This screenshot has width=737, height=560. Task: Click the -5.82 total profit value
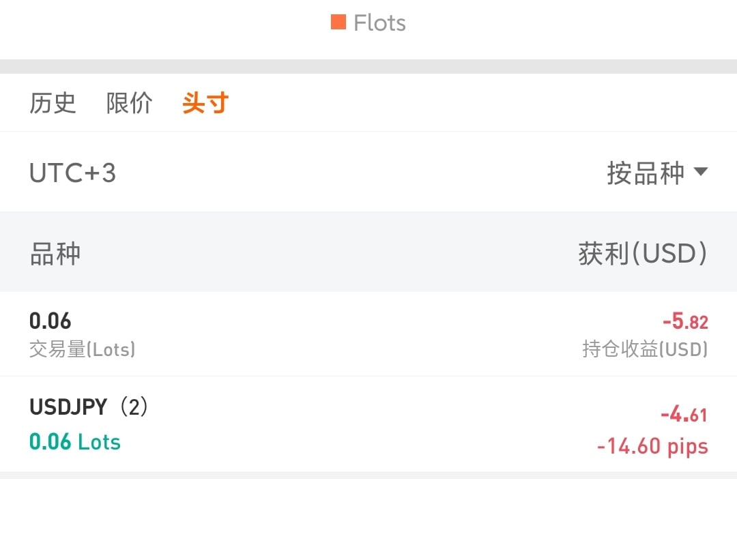click(x=684, y=321)
